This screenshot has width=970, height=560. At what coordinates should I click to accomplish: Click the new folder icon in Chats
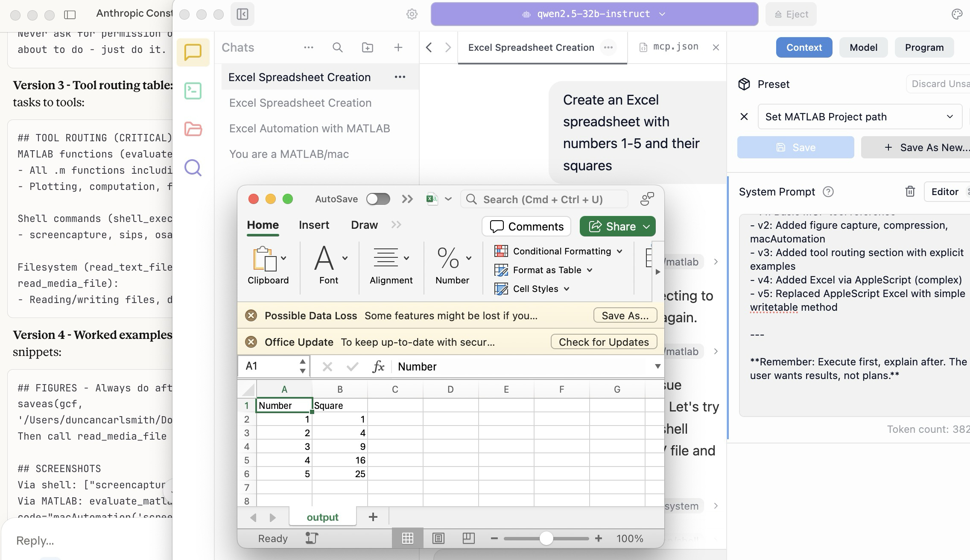pos(367,47)
